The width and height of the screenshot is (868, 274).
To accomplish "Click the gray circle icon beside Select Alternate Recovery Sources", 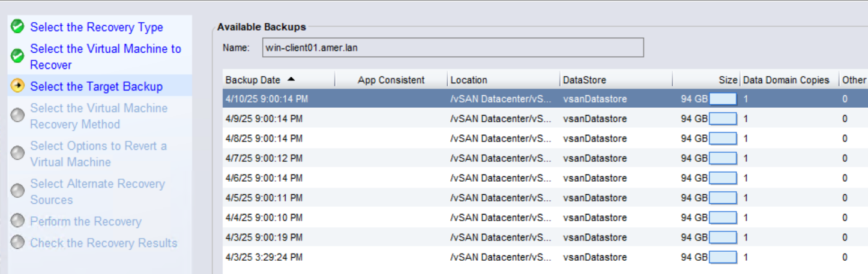I will [17, 191].
